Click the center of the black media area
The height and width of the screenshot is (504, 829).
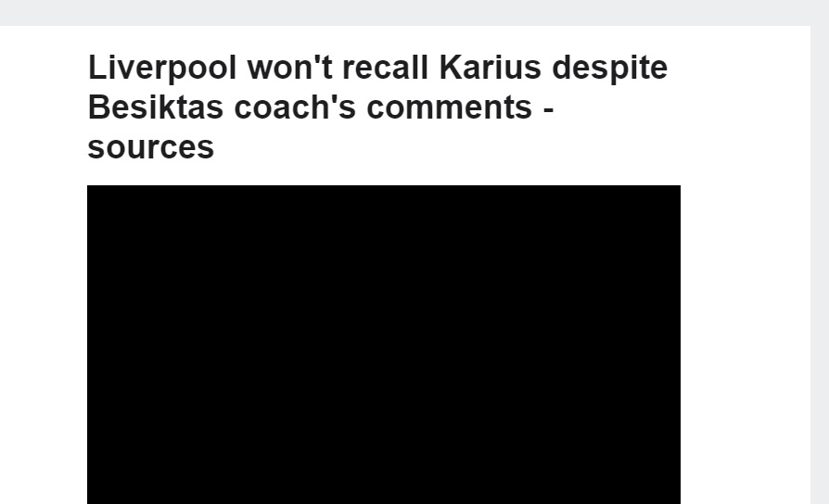tap(384, 345)
